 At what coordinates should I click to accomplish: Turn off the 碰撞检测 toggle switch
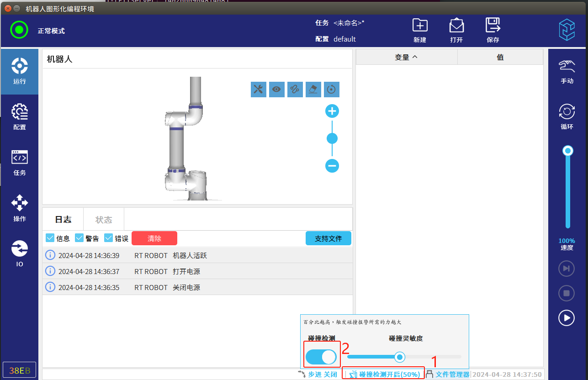coord(321,357)
